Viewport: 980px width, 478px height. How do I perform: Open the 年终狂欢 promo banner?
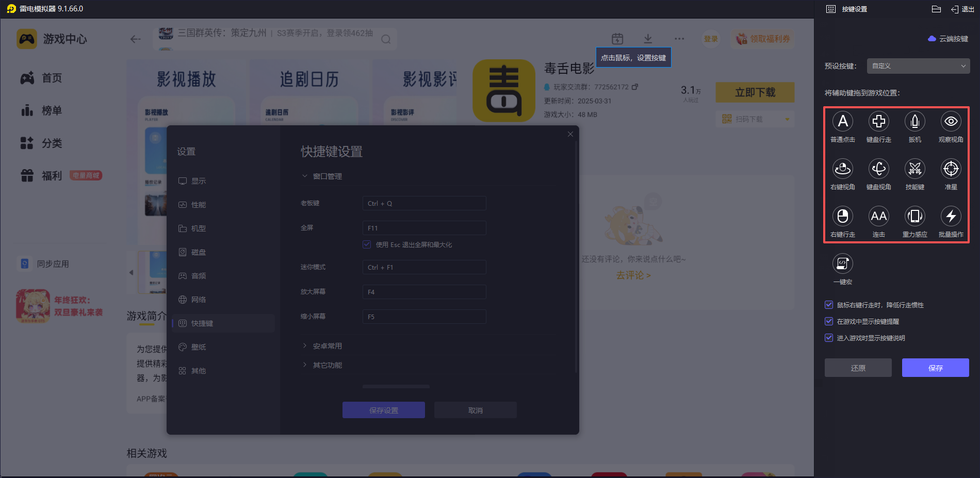[60, 306]
